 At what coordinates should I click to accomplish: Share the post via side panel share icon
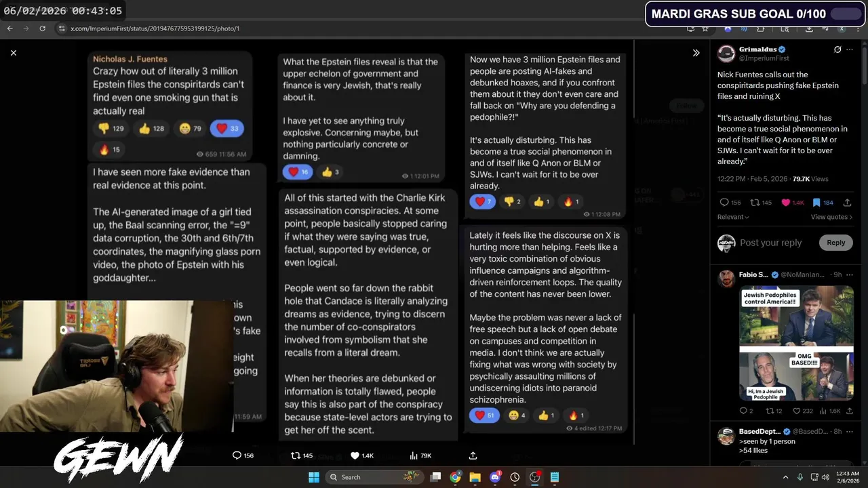848,203
